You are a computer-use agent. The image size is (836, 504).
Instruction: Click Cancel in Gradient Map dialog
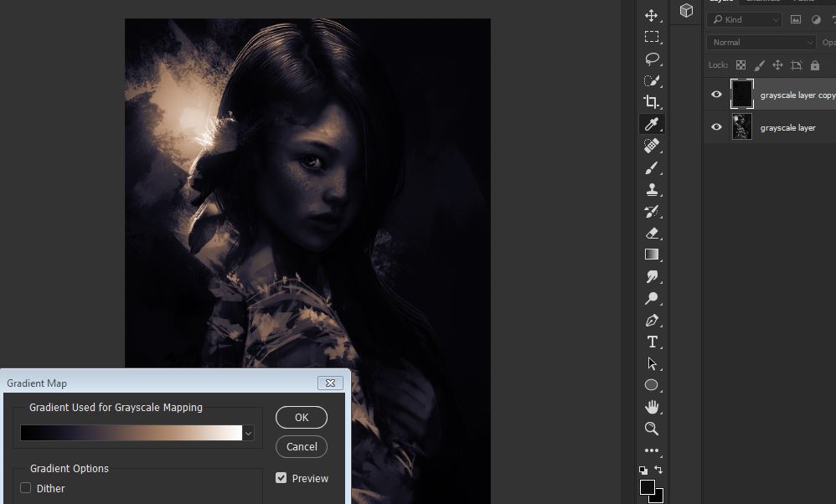302,446
